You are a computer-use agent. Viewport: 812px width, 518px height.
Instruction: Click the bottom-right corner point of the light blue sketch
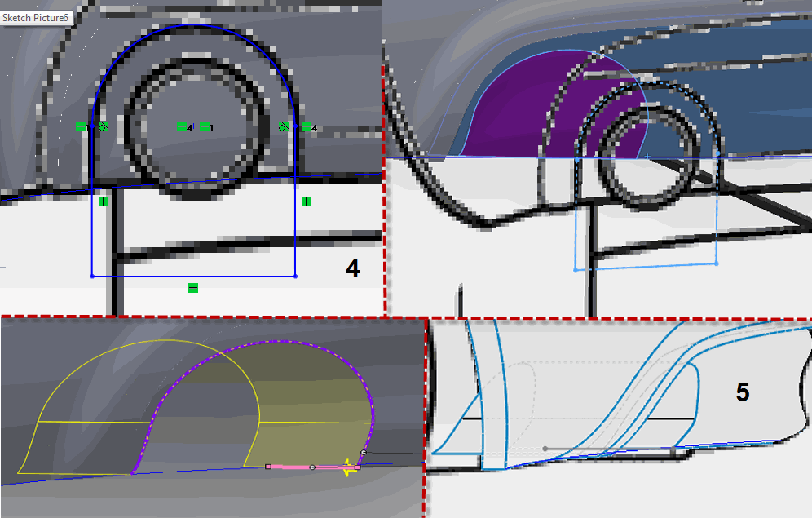pyautogui.click(x=716, y=263)
